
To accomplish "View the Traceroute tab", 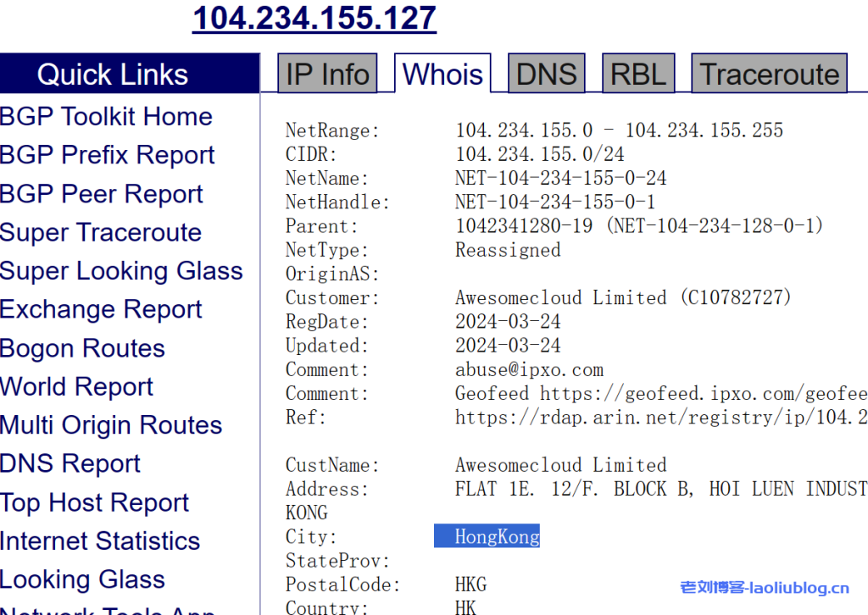I will pos(769,75).
